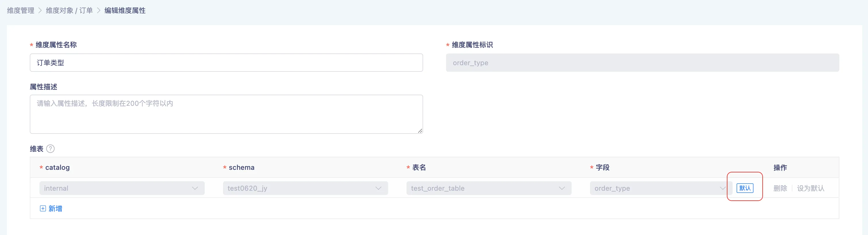
Task: Click the resize handle of 属性描述 textarea
Action: (420, 131)
